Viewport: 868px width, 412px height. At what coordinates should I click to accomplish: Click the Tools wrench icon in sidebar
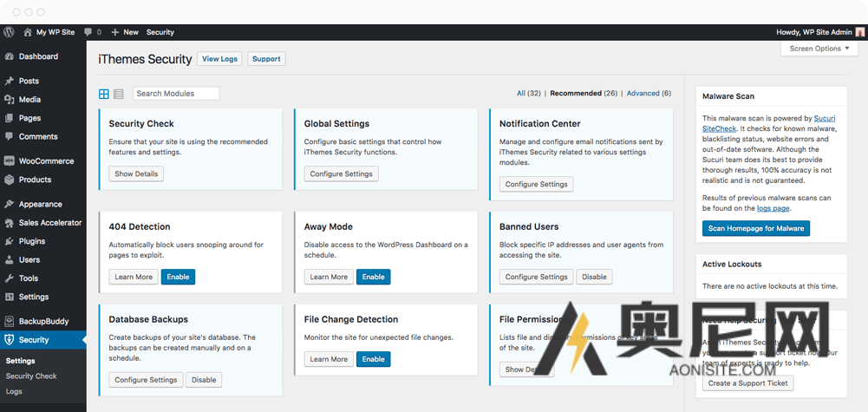9,278
